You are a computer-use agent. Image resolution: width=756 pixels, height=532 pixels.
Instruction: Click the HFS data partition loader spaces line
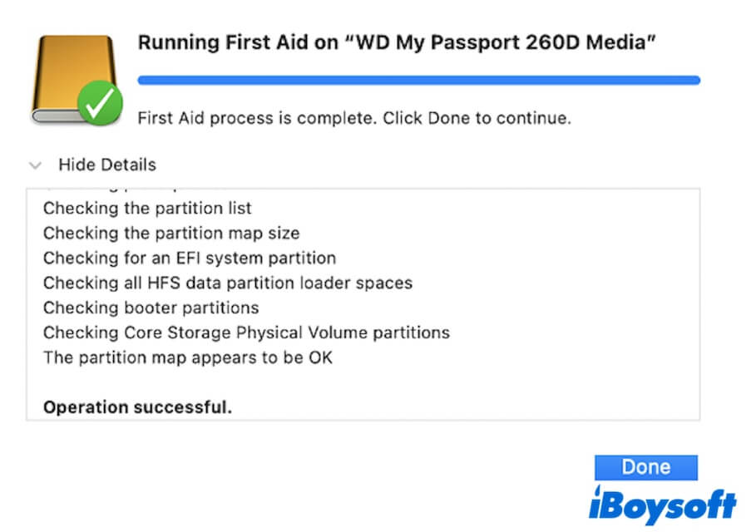click(227, 283)
